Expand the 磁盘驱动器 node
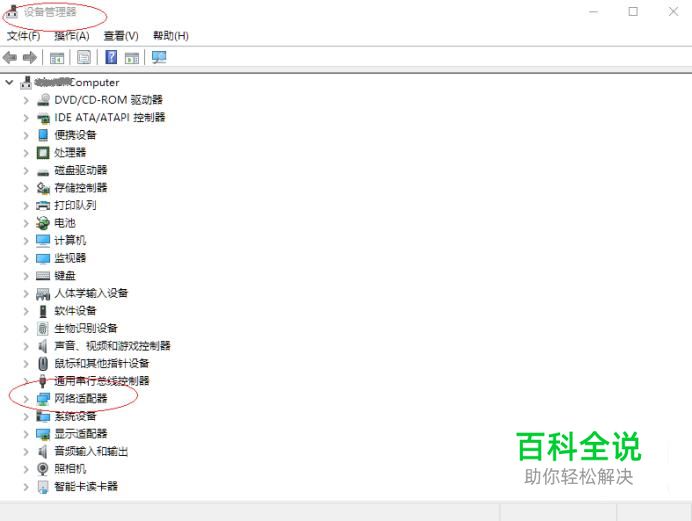The width and height of the screenshot is (692, 521). (26, 170)
